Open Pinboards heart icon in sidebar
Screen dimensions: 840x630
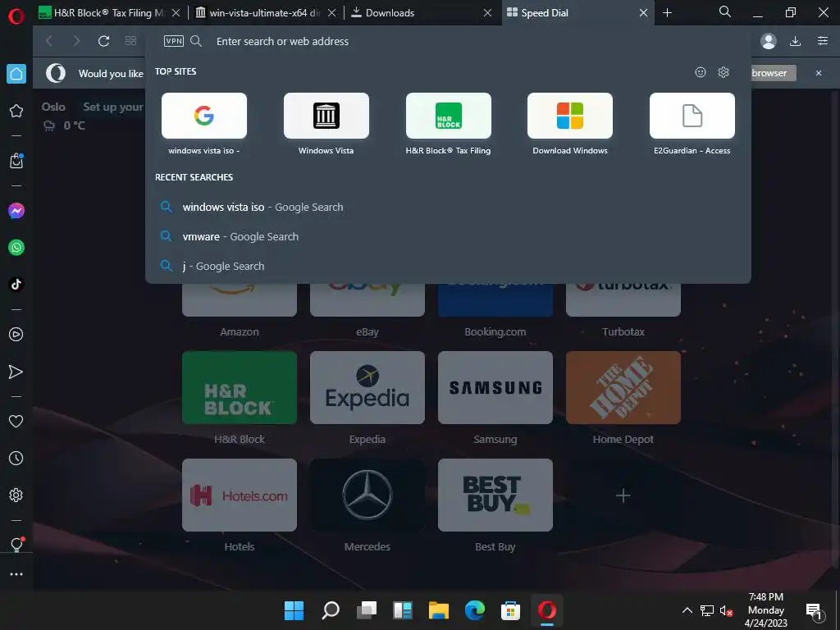(16, 422)
